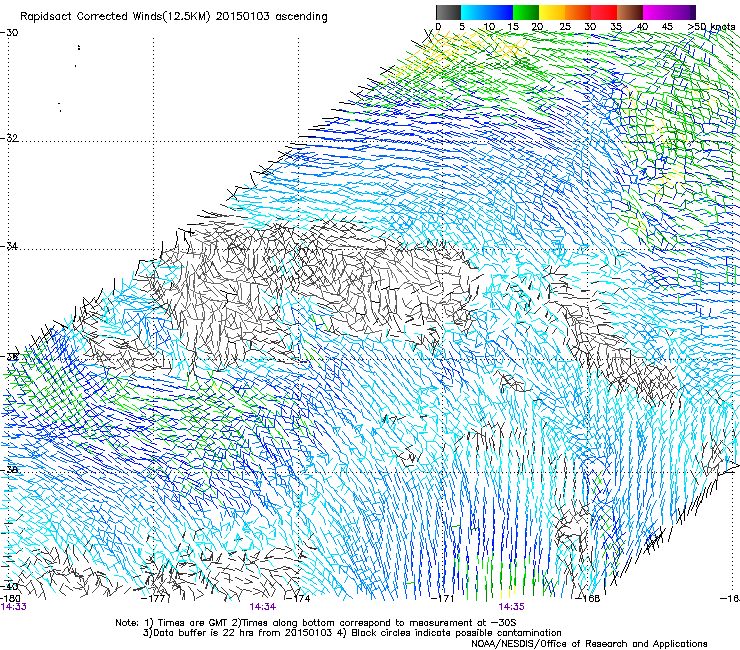
Task: Click the yellow 20-25 knots legend segment
Action: (x=552, y=12)
